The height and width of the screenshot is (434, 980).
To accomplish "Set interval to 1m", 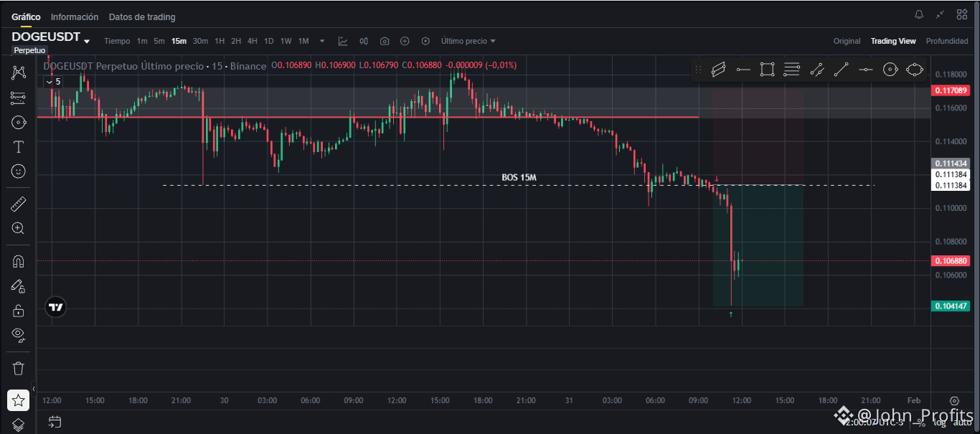I will [142, 41].
